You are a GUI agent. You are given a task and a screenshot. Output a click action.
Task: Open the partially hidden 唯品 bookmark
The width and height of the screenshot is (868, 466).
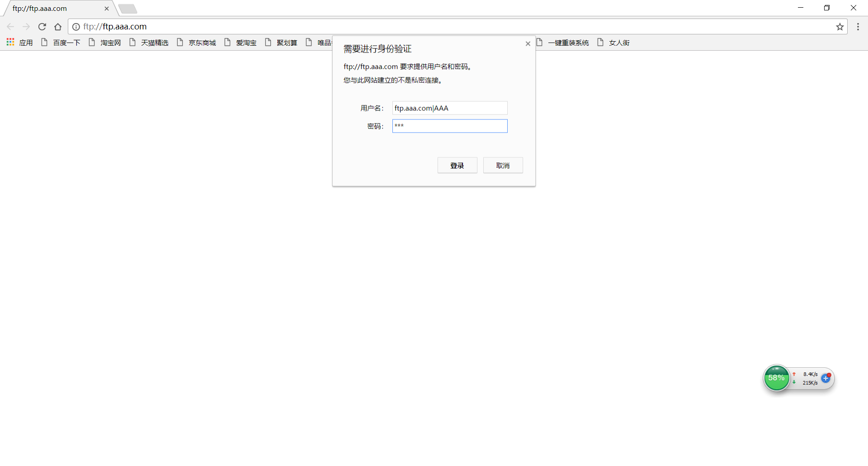click(319, 43)
